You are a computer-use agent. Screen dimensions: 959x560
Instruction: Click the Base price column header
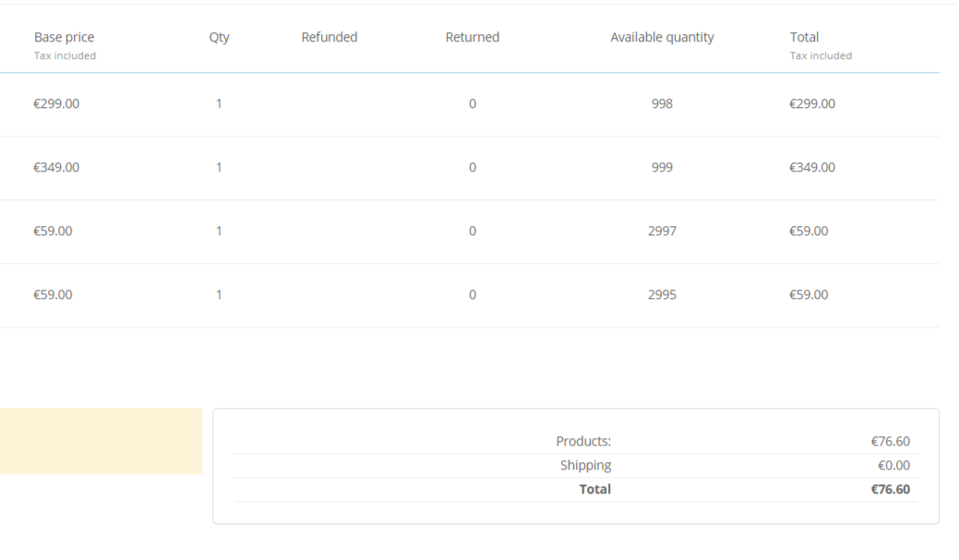click(x=64, y=38)
